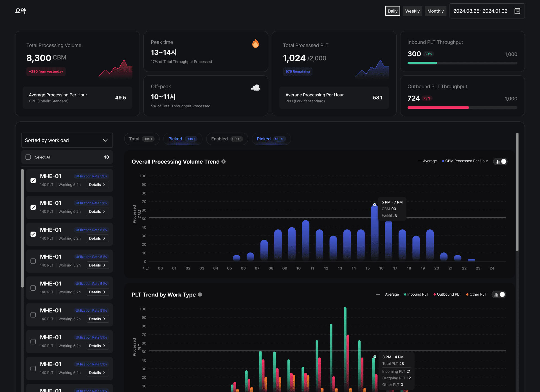Click the Outbound PLT Throughput progress bar
The width and height of the screenshot is (540, 392).
[x=462, y=107]
